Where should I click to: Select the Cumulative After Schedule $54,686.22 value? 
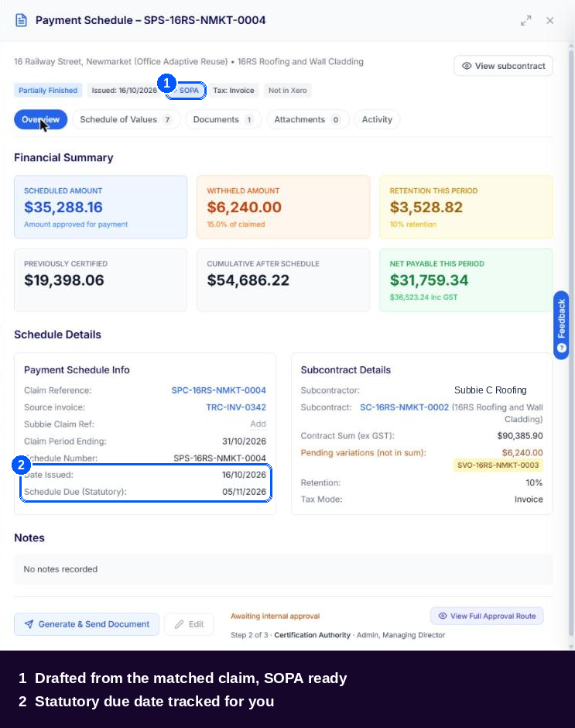coord(248,280)
